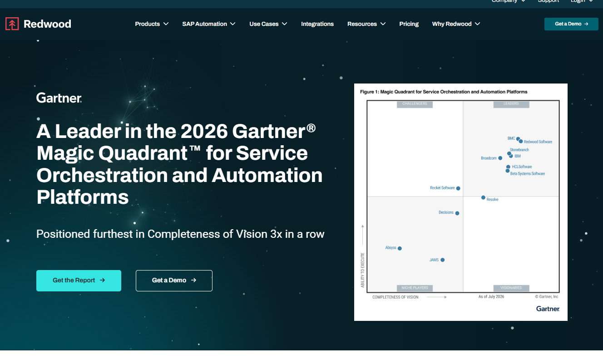603x364 pixels.
Task: Select the "NICHE PLAYERS" quadrant label
Action: tap(415, 288)
